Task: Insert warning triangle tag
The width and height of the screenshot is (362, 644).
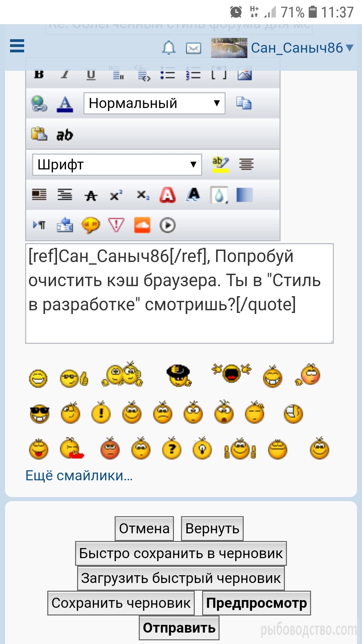Action: click(x=116, y=225)
